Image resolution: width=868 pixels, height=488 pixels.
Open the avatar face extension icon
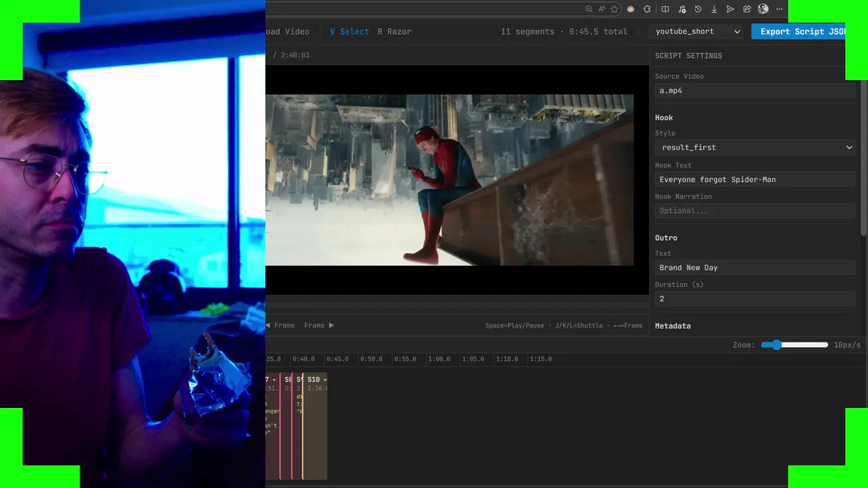click(x=631, y=9)
